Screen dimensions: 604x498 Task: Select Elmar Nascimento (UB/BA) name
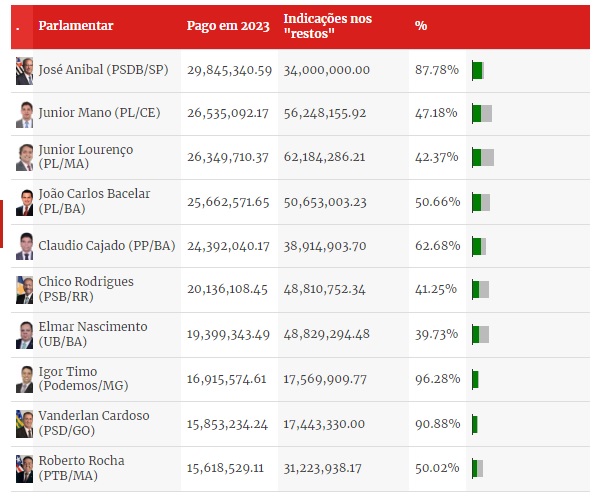(x=92, y=334)
